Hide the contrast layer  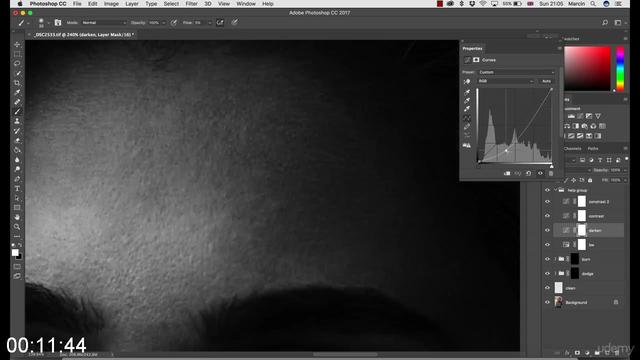coord(547,216)
